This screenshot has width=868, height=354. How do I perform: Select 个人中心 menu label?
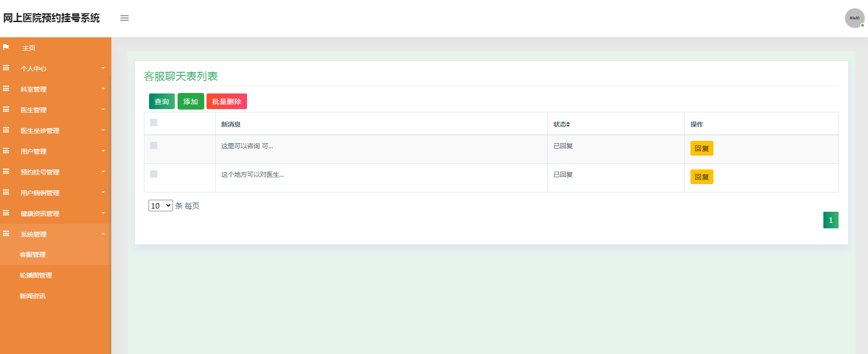(34, 69)
